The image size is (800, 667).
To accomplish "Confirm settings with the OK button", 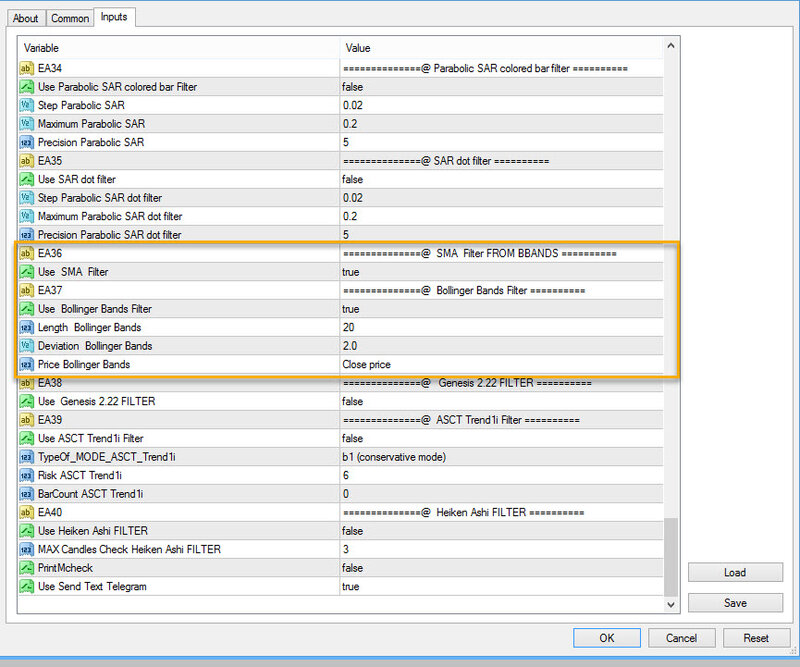I will (x=607, y=638).
